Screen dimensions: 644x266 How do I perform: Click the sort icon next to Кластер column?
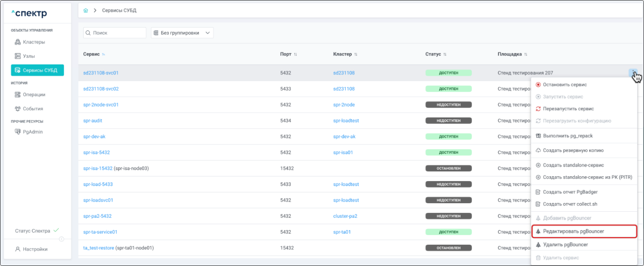356,54
